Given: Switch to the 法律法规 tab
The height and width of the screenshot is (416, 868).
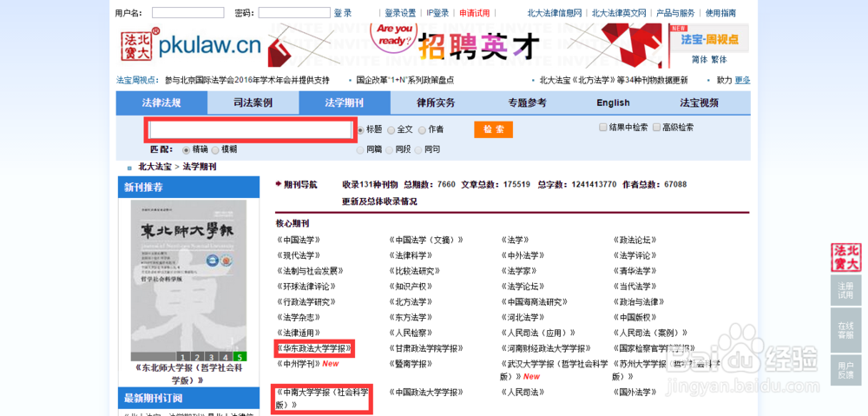Looking at the screenshot, I should [161, 102].
